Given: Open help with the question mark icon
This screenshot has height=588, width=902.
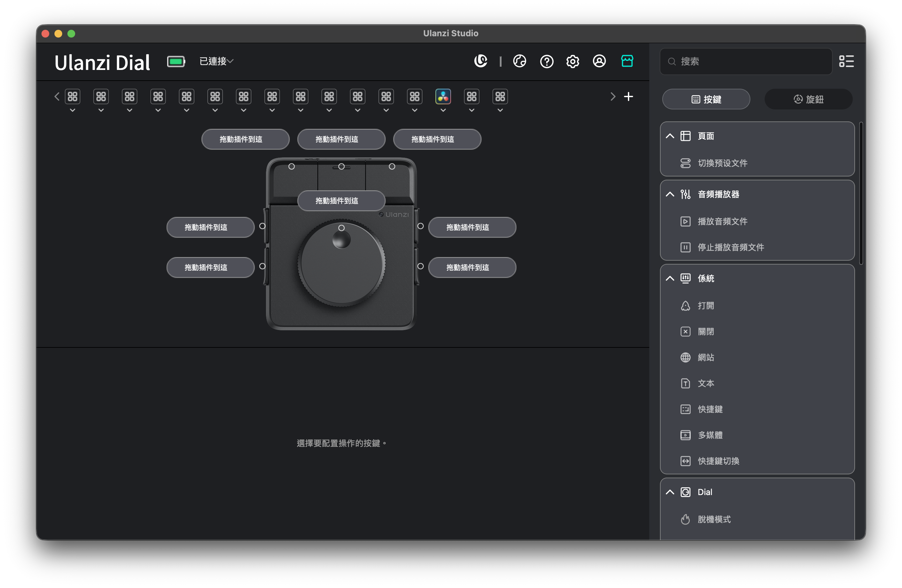Looking at the screenshot, I should [546, 62].
